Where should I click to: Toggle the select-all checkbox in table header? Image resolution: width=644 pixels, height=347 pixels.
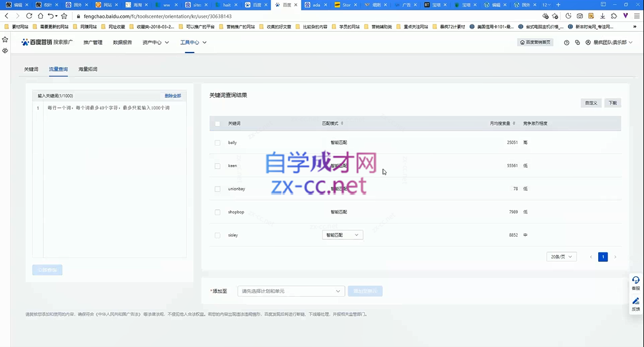(218, 123)
